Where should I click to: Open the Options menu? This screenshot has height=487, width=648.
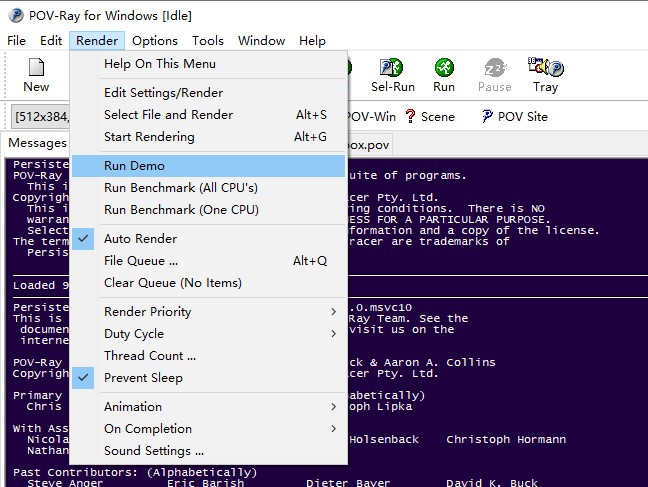point(155,41)
